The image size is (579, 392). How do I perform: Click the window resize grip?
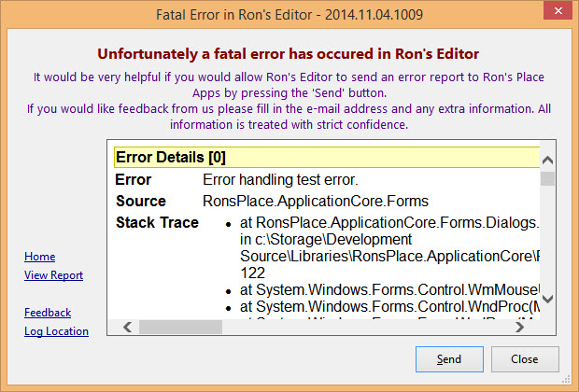[566, 379]
